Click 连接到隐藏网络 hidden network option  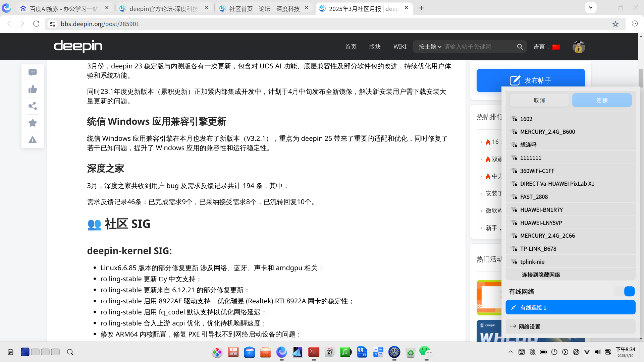(570, 275)
